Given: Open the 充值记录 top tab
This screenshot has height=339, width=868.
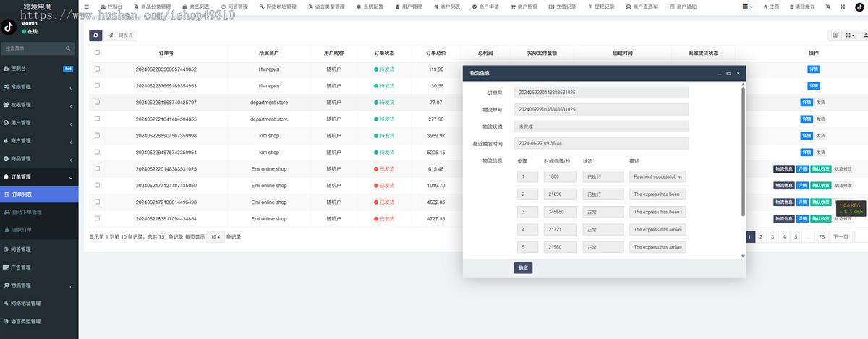Looking at the screenshot, I should (562, 7).
